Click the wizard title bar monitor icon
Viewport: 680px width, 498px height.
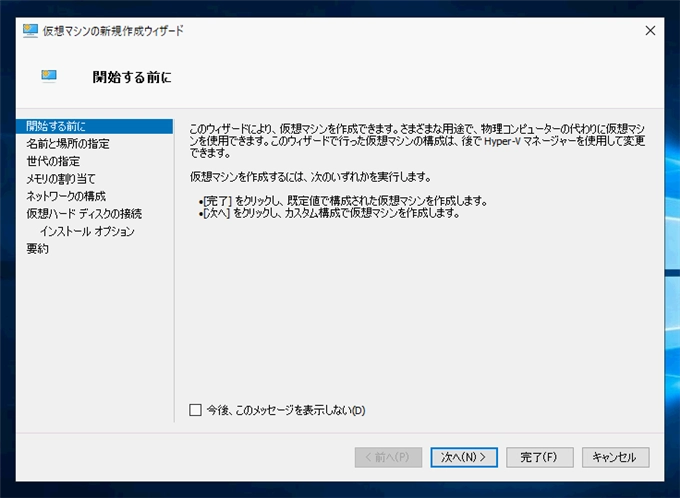pyautogui.click(x=30, y=31)
